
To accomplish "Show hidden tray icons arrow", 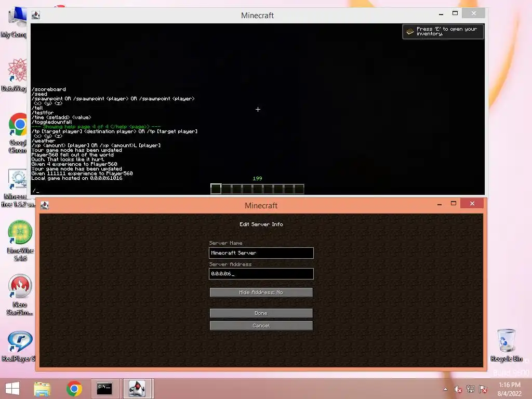I will tap(445, 389).
